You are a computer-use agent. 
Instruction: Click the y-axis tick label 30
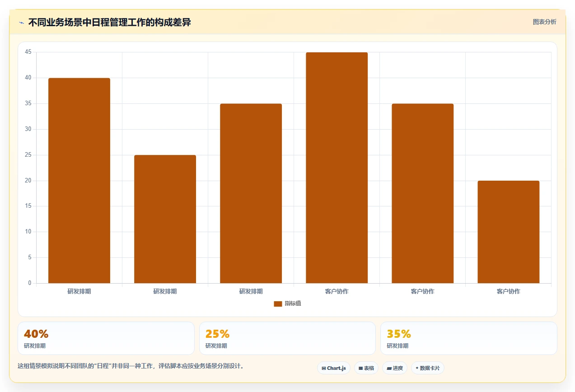28,129
